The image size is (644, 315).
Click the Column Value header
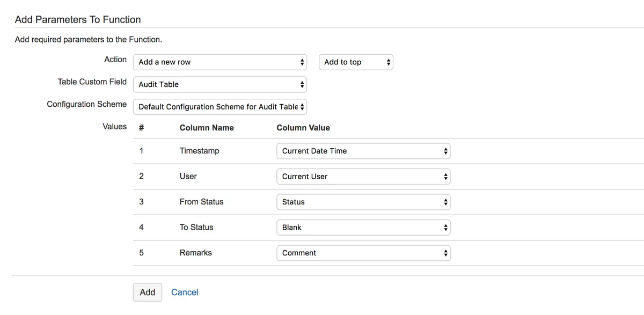coord(303,128)
